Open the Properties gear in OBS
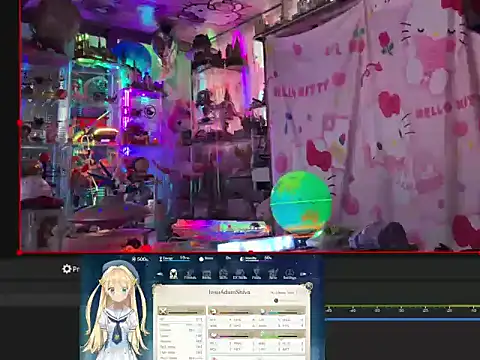480x360 pixels. [67, 269]
